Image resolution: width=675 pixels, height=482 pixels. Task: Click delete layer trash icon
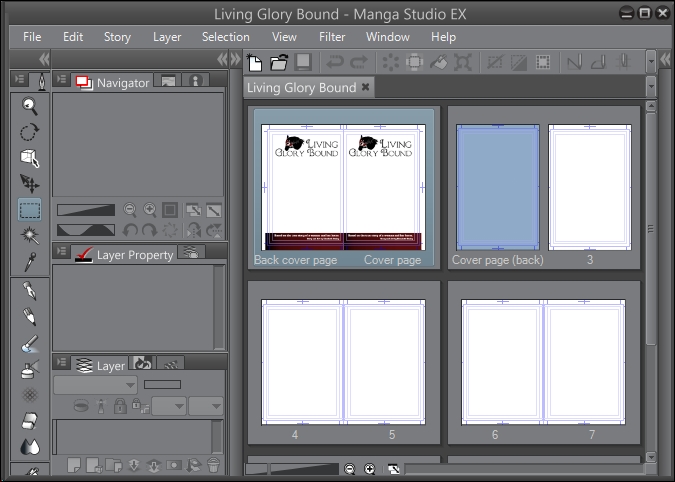213,465
